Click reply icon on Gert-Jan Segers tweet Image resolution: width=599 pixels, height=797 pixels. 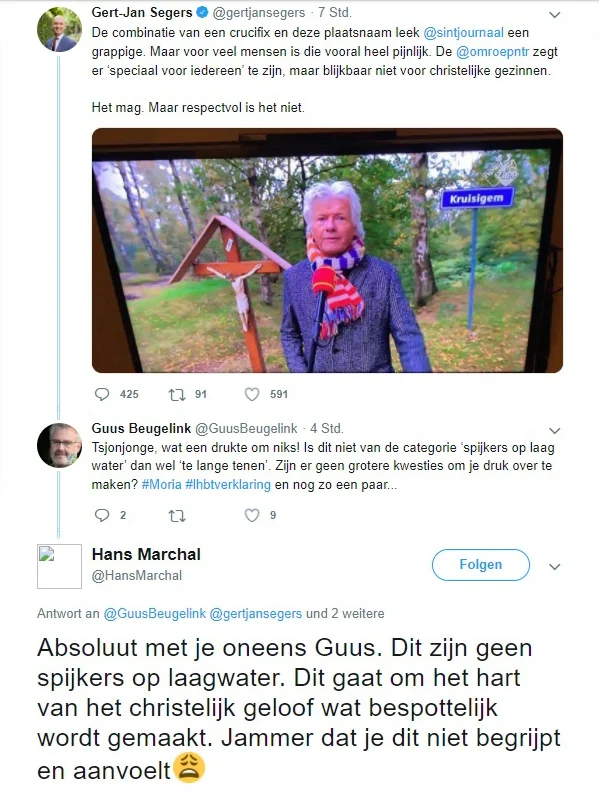(102, 394)
